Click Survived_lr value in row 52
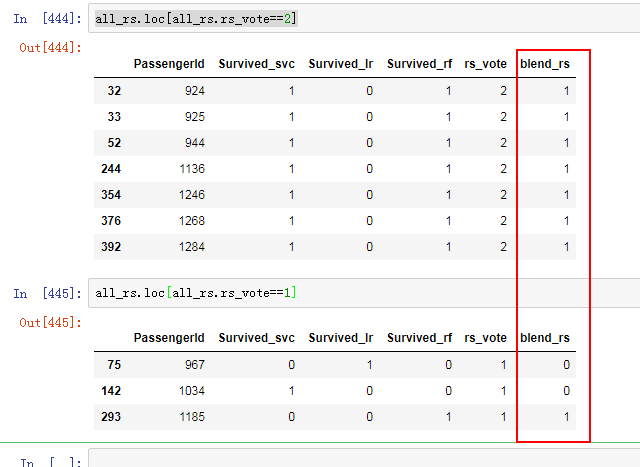This screenshot has width=640, height=467. 369,143
